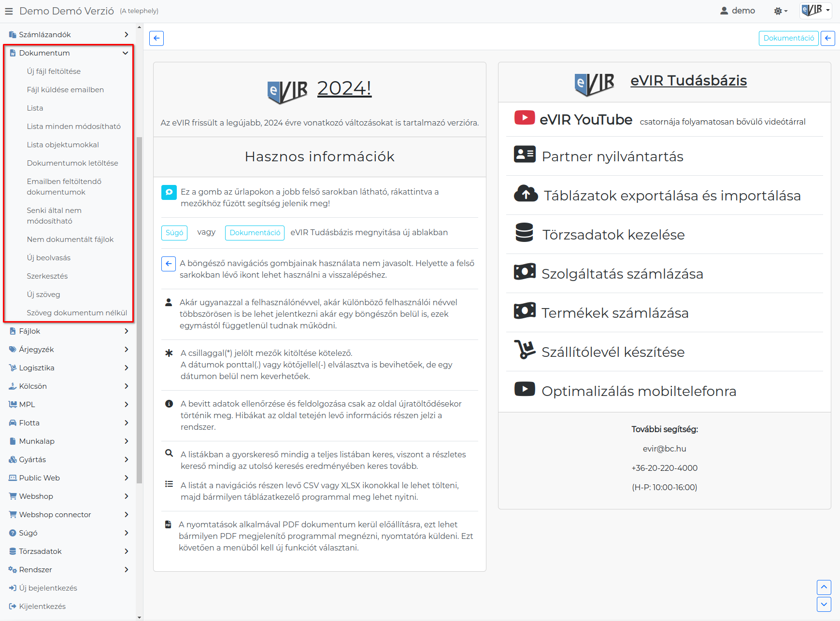This screenshot has width=840, height=621.
Task: Click back arrow icon at top left
Action: pyautogui.click(x=157, y=38)
